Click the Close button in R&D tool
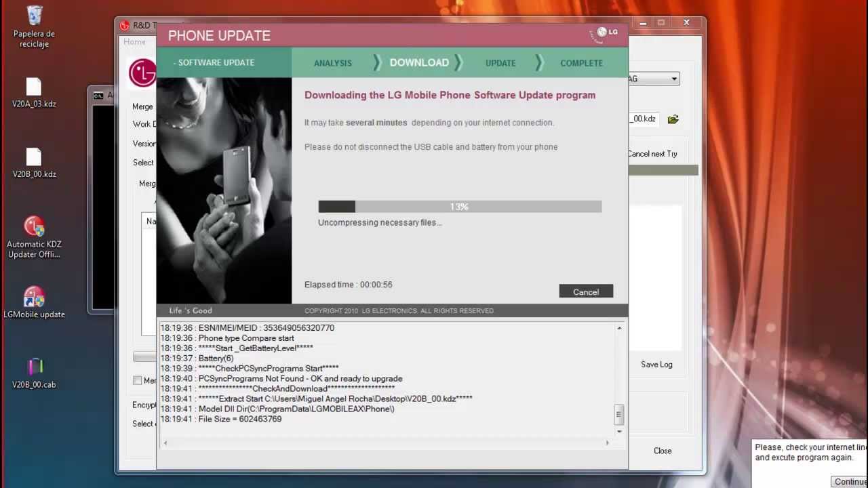The width and height of the screenshot is (868, 488). (x=663, y=451)
